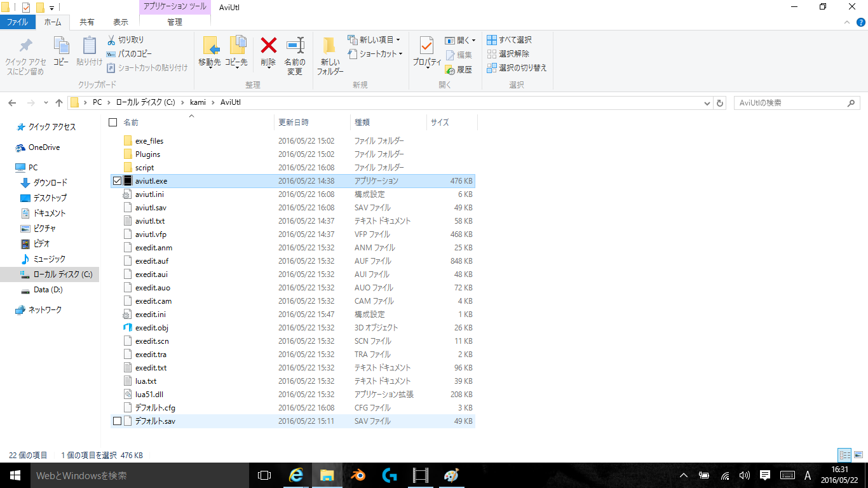Image resolution: width=868 pixels, height=488 pixels.
Task: Click the 新しいフォルダー new folder icon
Action: coord(329,46)
